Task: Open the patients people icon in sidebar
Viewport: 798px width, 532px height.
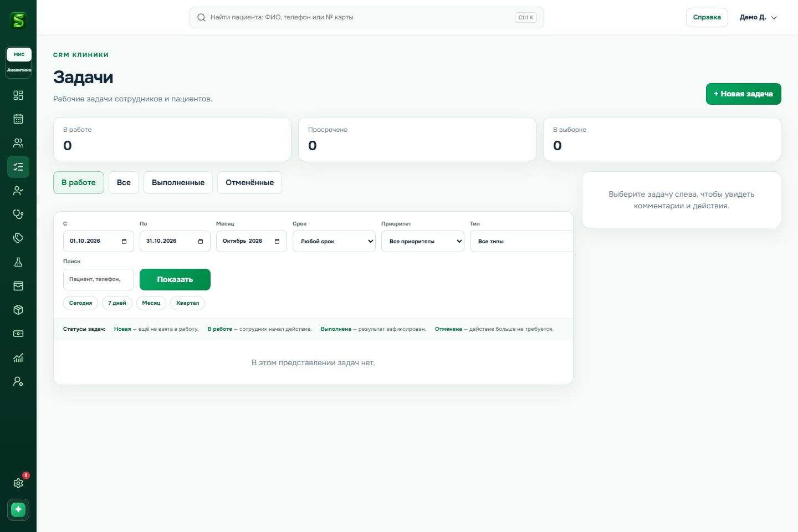Action: [x=18, y=143]
